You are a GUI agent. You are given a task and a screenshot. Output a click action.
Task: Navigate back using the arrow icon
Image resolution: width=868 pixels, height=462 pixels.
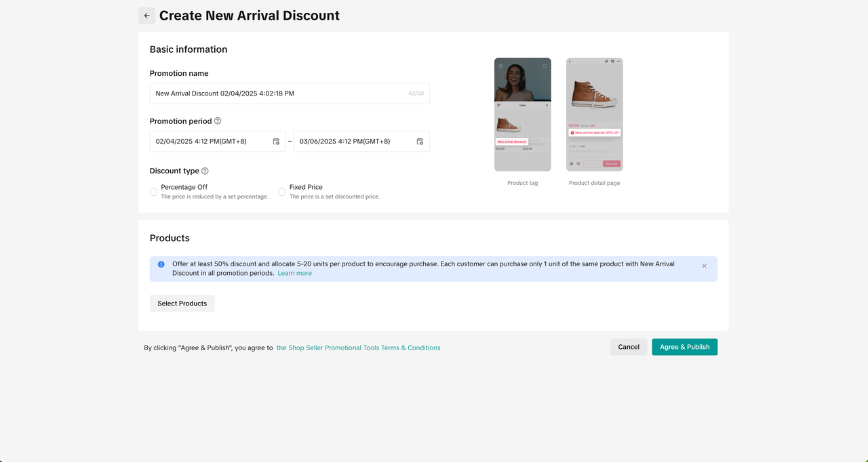pyautogui.click(x=146, y=15)
